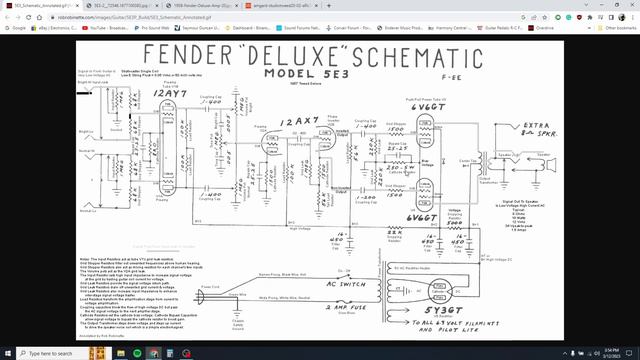Screen dimensions: 640x360
Task: Click the Type here to search box
Action: [64, 353]
